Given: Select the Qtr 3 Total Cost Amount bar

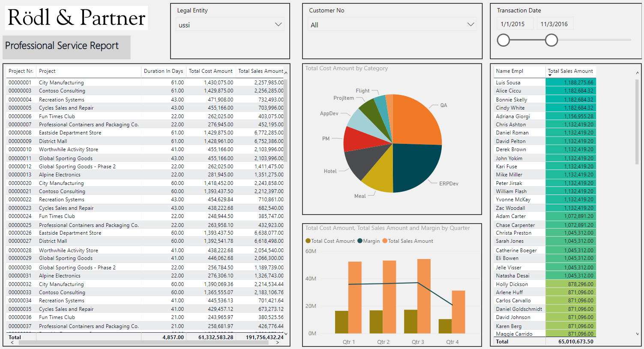Looking at the screenshot, I should [x=410, y=322].
